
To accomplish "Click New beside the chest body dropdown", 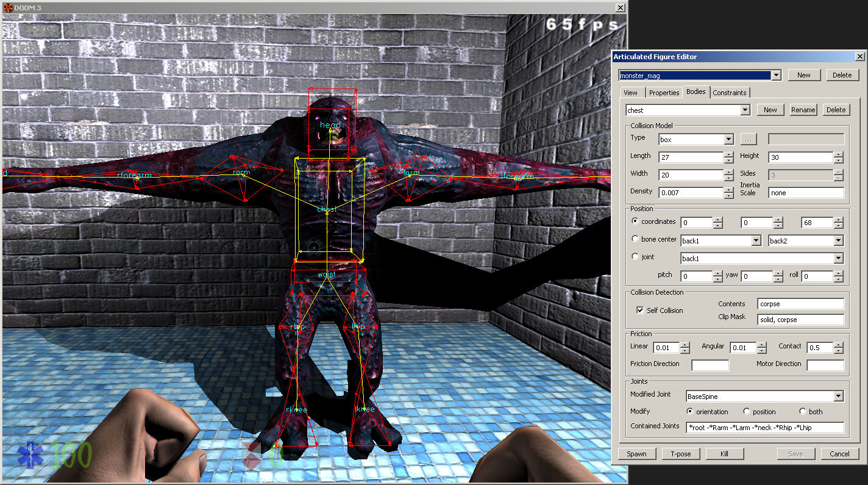I will 770,110.
